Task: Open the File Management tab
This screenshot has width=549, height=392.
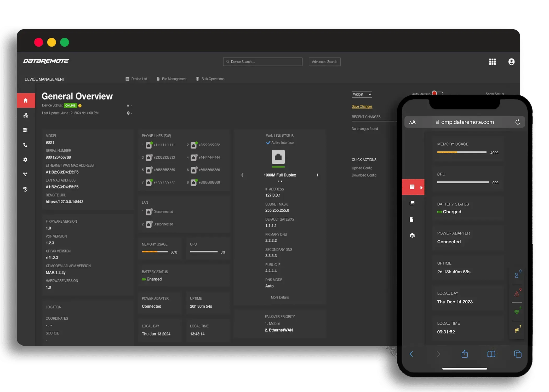Action: pyautogui.click(x=171, y=79)
